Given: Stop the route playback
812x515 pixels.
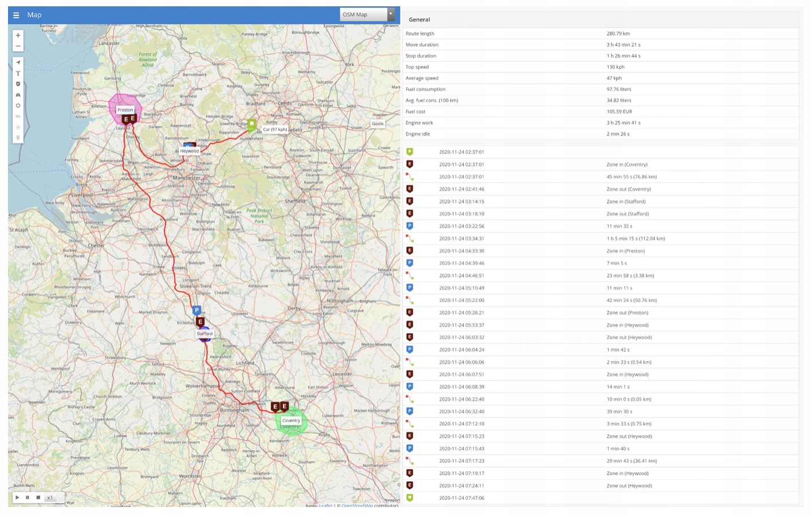Looking at the screenshot, I should [38, 497].
